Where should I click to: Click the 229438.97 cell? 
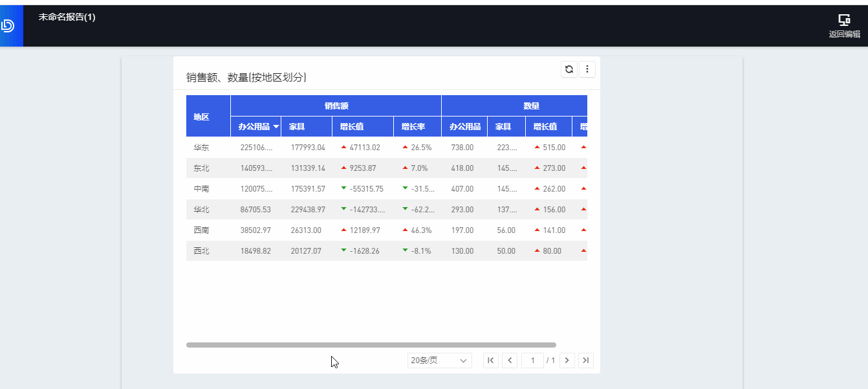click(x=308, y=210)
